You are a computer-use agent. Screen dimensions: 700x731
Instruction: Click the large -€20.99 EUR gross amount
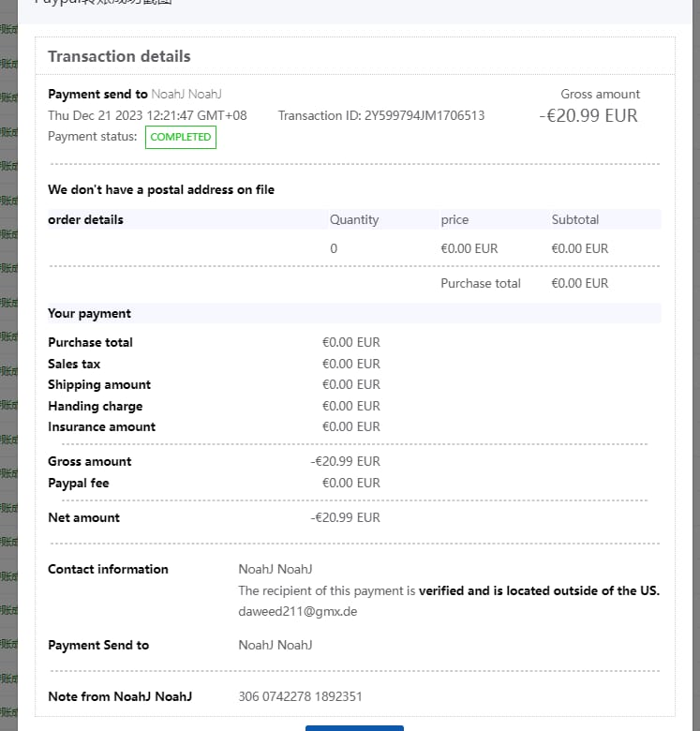588,115
